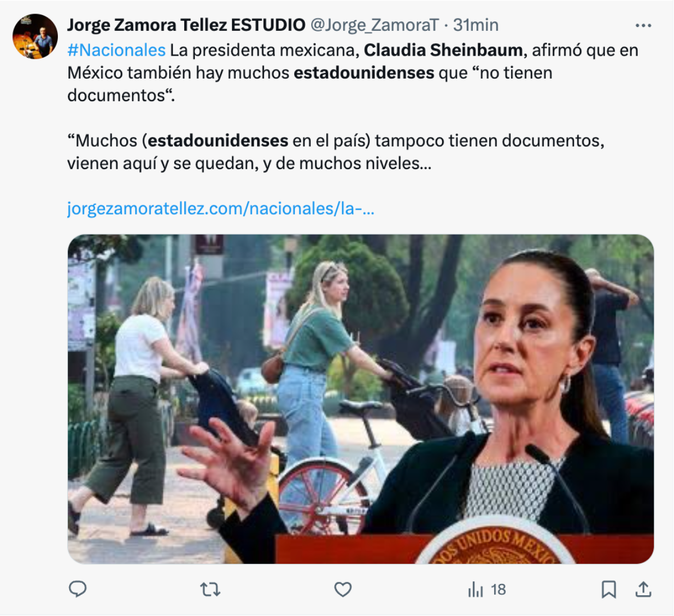Click the #Nacionales hashtag
Screen dimensions: 674x616
116,50
